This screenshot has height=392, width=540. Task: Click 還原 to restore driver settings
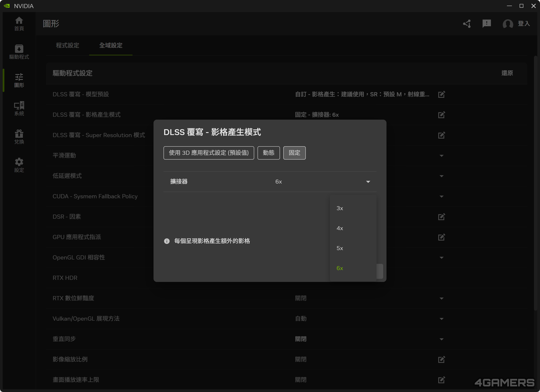tap(507, 73)
